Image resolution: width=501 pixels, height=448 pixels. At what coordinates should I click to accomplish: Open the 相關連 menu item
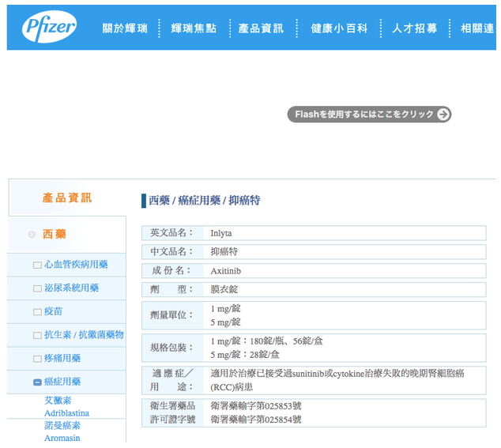[478, 28]
